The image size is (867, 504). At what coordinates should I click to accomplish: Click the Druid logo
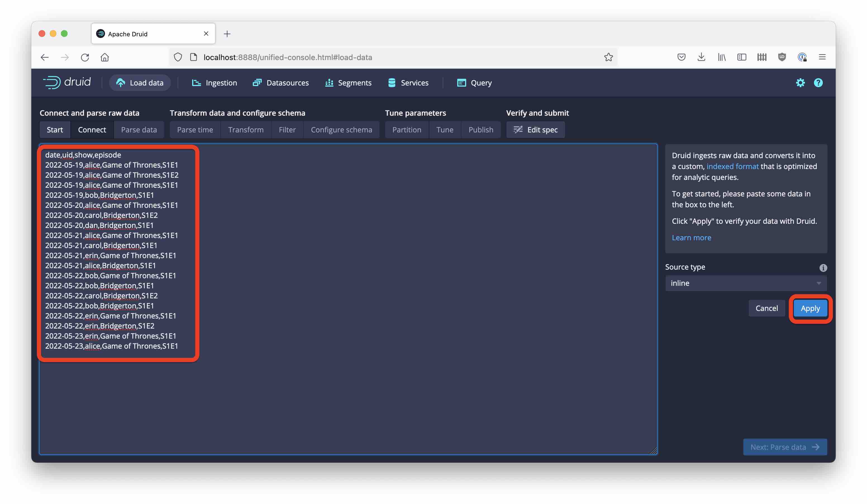click(x=67, y=82)
